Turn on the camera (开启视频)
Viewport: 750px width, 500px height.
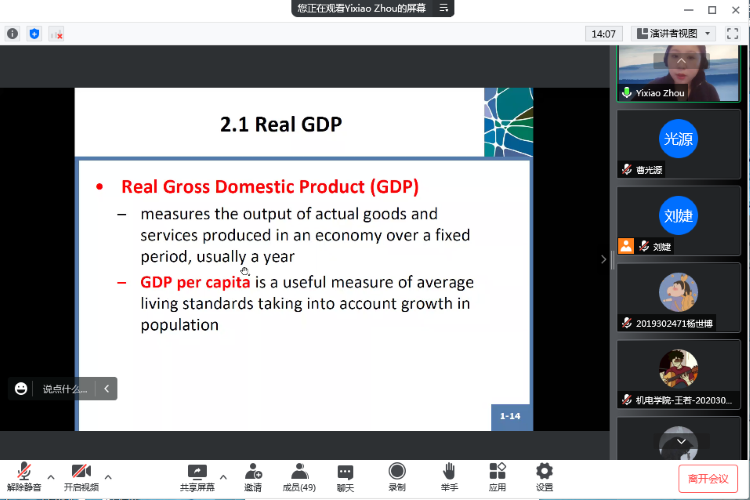[x=81, y=472]
